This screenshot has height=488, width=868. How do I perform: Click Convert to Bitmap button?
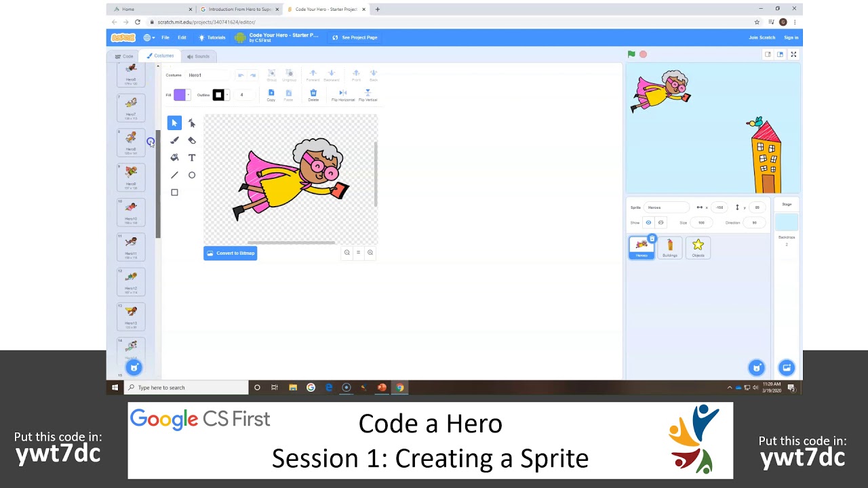pyautogui.click(x=231, y=253)
